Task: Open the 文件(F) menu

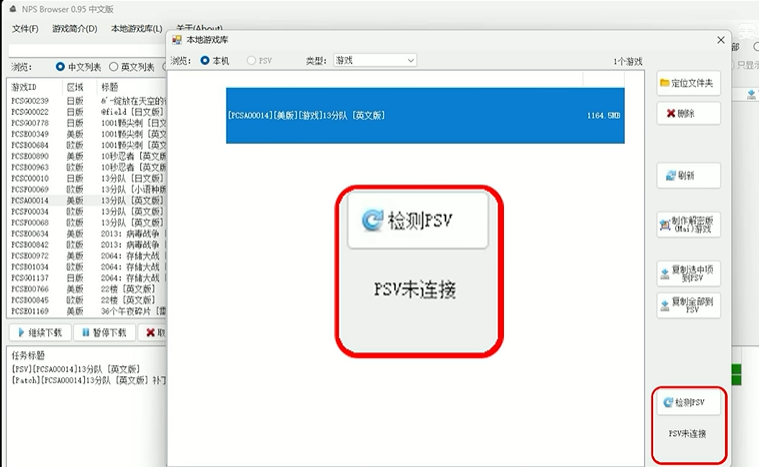Action: [x=25, y=29]
